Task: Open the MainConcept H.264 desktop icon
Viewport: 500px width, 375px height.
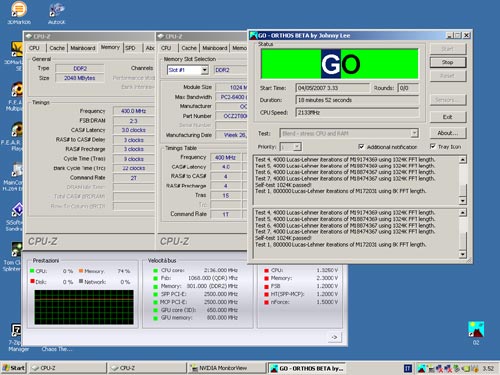Action: (x=17, y=170)
